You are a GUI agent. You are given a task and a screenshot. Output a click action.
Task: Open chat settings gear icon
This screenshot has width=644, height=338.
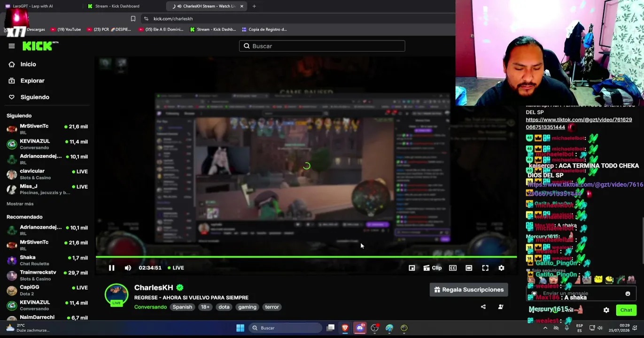[606, 310]
